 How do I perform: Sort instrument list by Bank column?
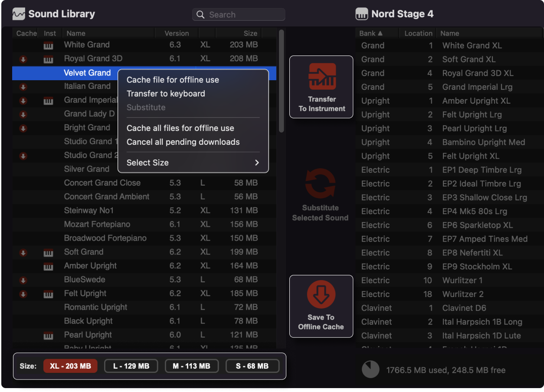point(377,33)
